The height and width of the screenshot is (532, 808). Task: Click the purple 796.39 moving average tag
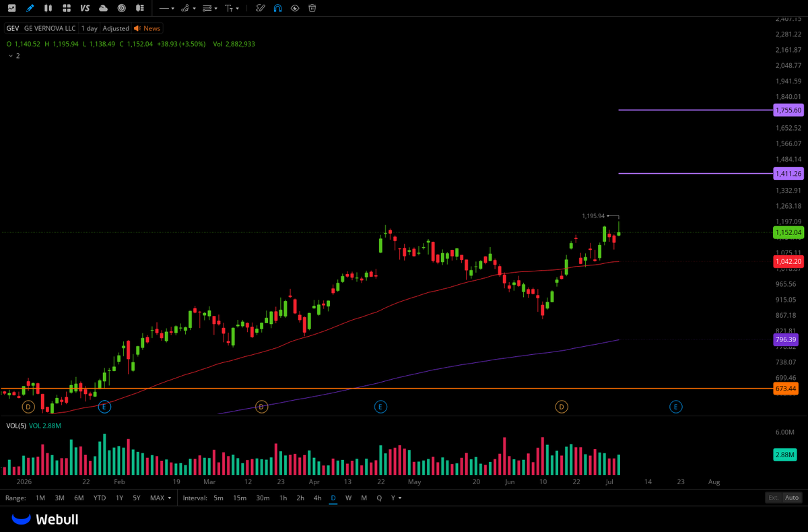point(786,340)
